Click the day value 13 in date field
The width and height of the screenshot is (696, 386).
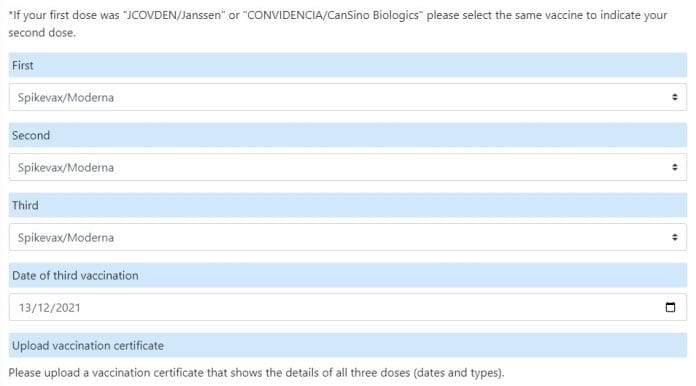pos(24,307)
